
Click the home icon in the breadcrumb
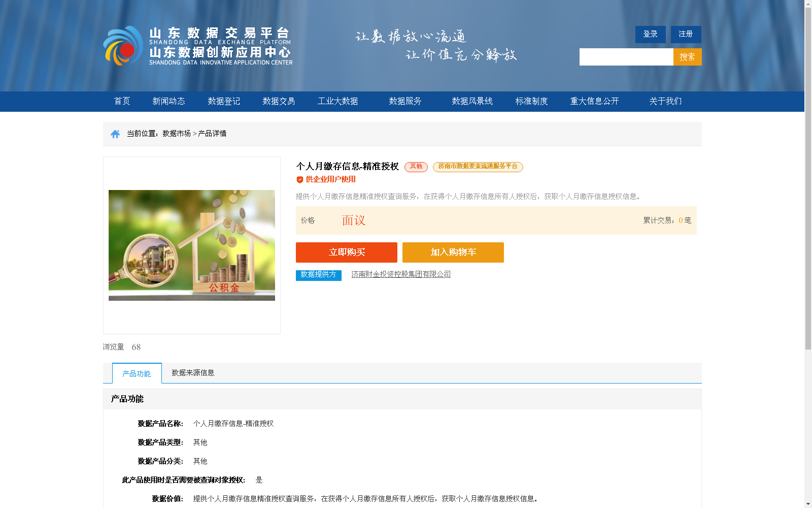coord(115,134)
